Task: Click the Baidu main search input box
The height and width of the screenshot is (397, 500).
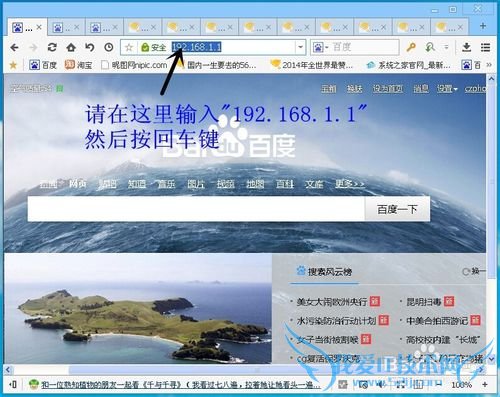Action: point(196,209)
